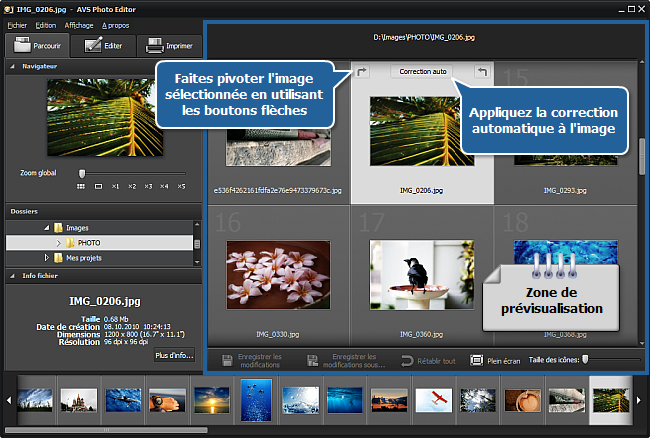650x439 pixels.
Task: Click Enregistrer les modifications save icon
Action: (x=227, y=361)
